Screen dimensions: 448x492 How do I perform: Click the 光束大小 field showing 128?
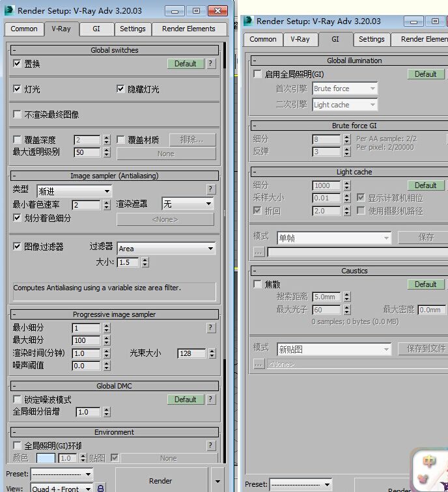coord(191,353)
